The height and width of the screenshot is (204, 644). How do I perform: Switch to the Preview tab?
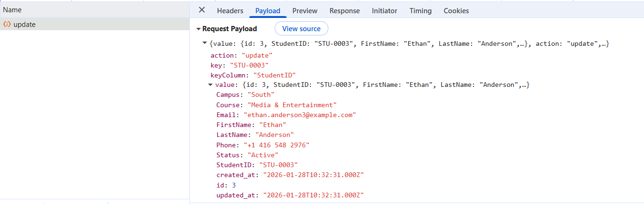[305, 10]
